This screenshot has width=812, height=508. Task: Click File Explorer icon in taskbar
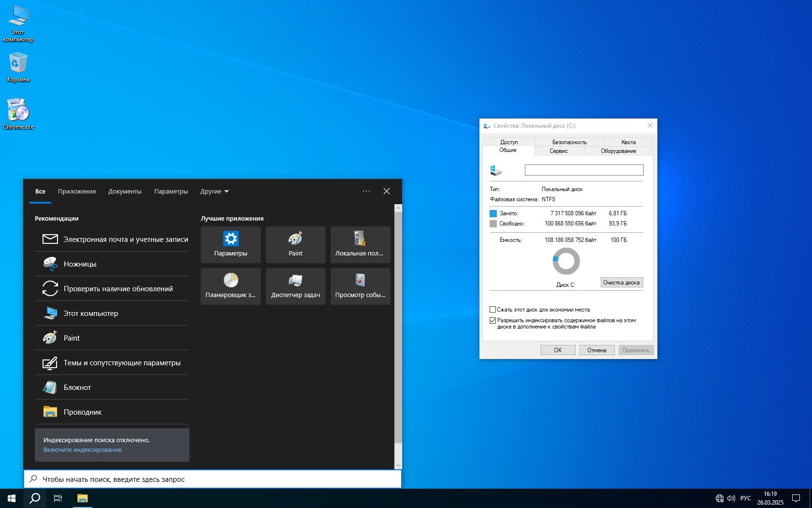pyautogui.click(x=83, y=498)
